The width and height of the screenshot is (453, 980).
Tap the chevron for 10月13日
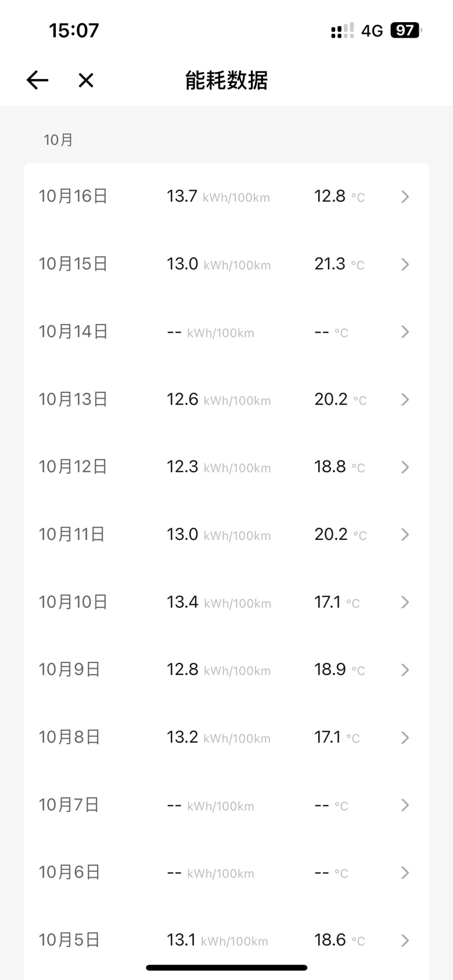point(405,399)
